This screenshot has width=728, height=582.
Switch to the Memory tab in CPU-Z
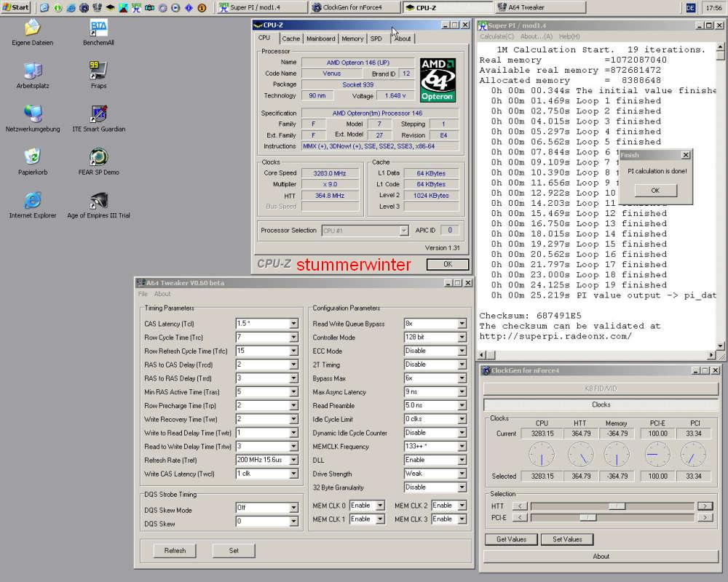(x=352, y=39)
